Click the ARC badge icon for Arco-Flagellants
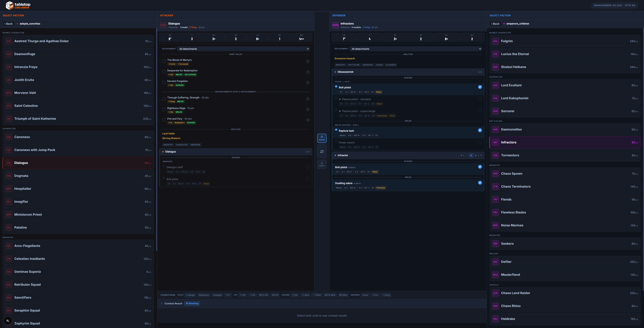Viewport: 644px width, 328px height. pos(9,246)
